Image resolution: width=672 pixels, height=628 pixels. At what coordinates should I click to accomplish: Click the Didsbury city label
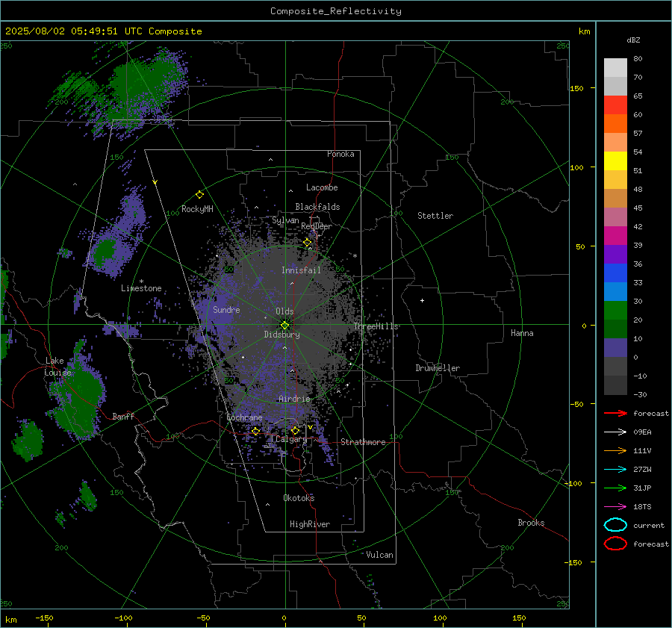(281, 335)
